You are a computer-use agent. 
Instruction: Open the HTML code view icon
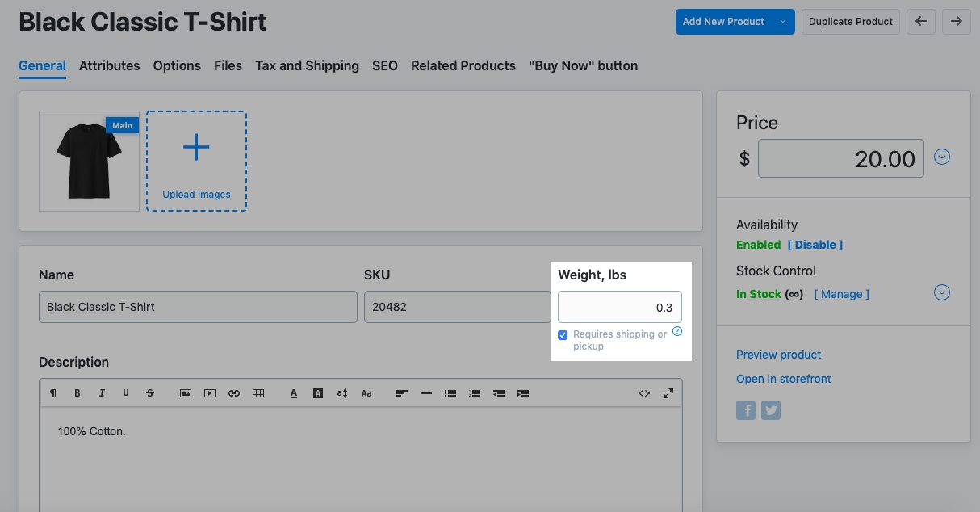(x=644, y=393)
